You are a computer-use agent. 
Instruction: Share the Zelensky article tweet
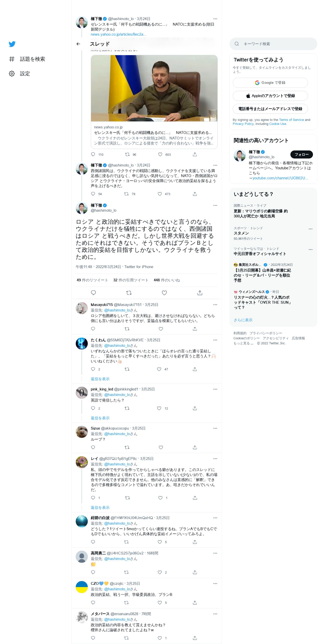195,154
